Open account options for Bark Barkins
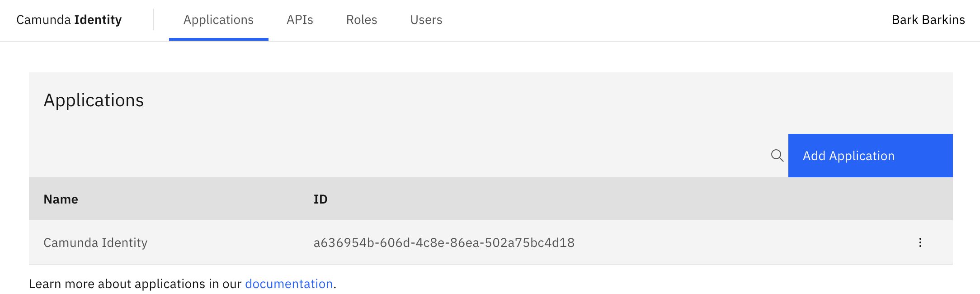980x294 pixels. tap(929, 19)
